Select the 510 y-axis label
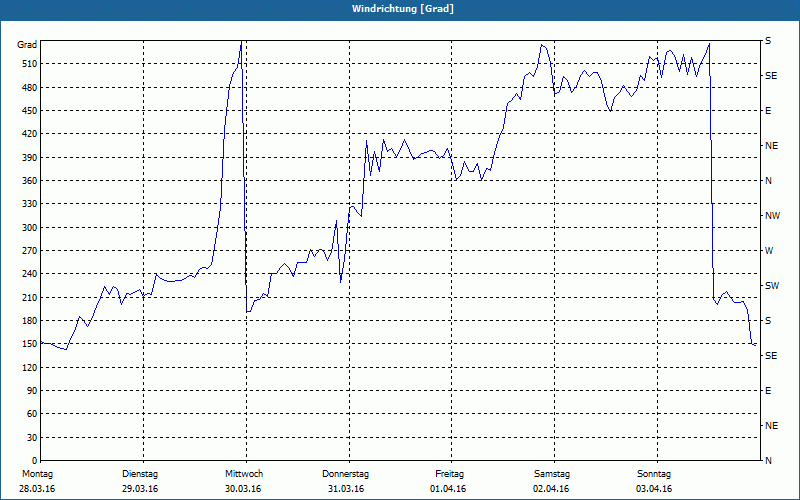800x500 pixels. (30, 64)
